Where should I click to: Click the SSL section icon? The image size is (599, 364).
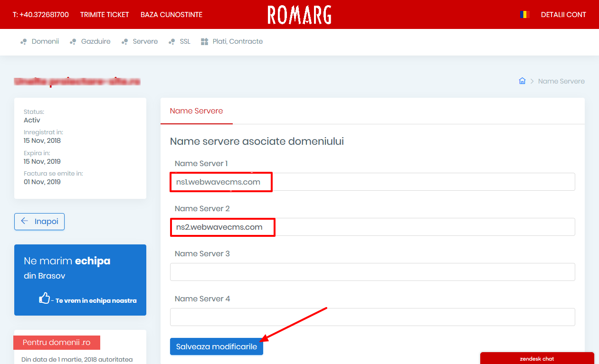[172, 41]
